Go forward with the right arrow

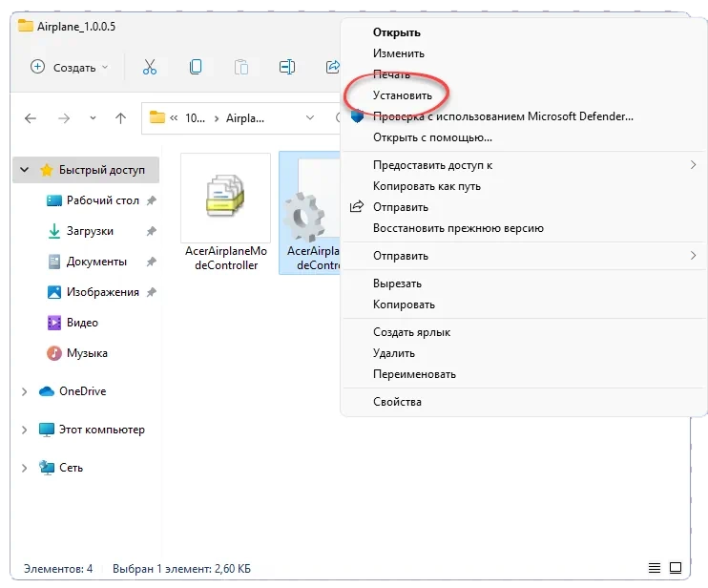(x=64, y=118)
